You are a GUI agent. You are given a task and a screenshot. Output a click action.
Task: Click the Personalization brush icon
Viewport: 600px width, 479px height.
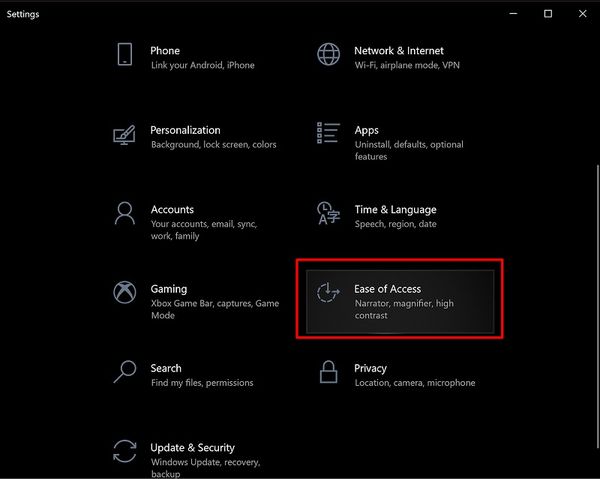pos(125,134)
